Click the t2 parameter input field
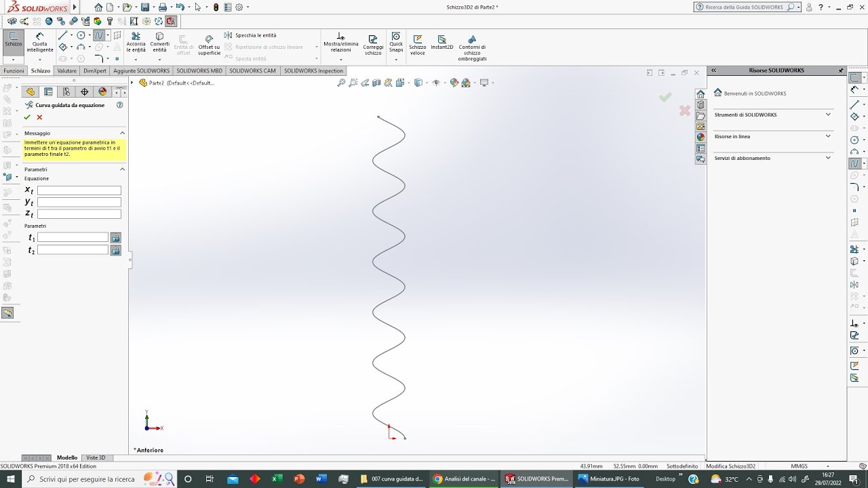 73,250
